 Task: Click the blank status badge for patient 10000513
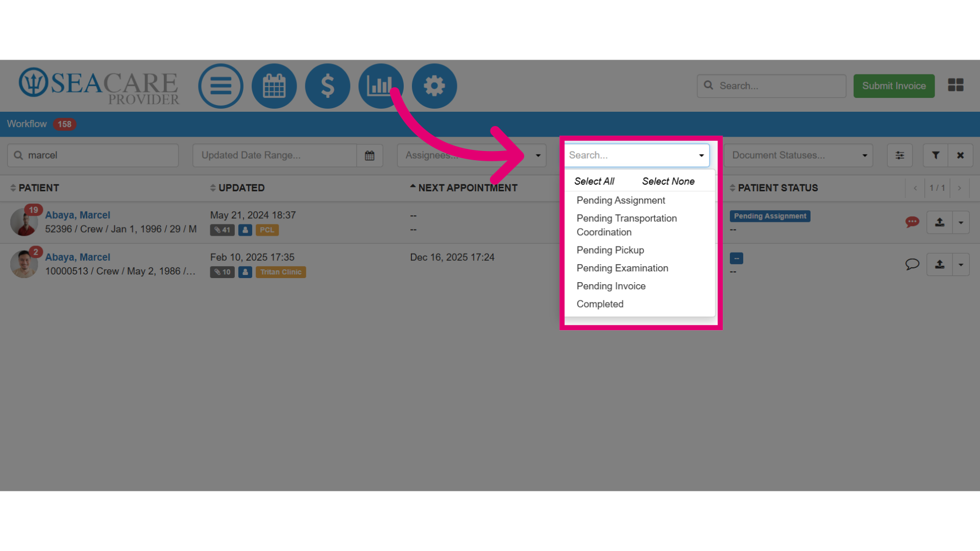[x=736, y=259]
